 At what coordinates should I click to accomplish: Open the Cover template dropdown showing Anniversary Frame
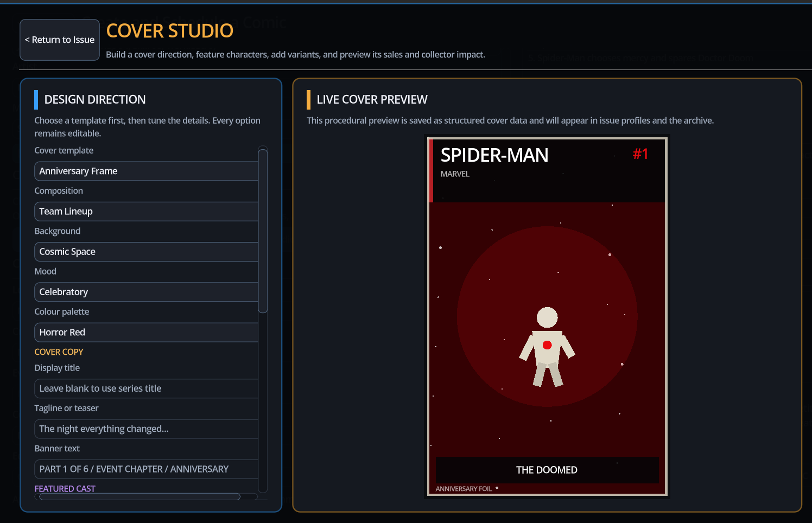147,171
